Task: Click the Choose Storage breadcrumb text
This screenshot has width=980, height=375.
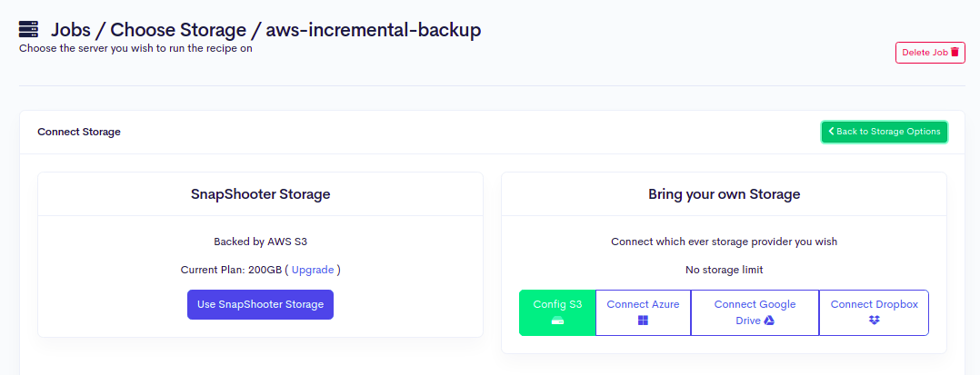Action: click(178, 30)
